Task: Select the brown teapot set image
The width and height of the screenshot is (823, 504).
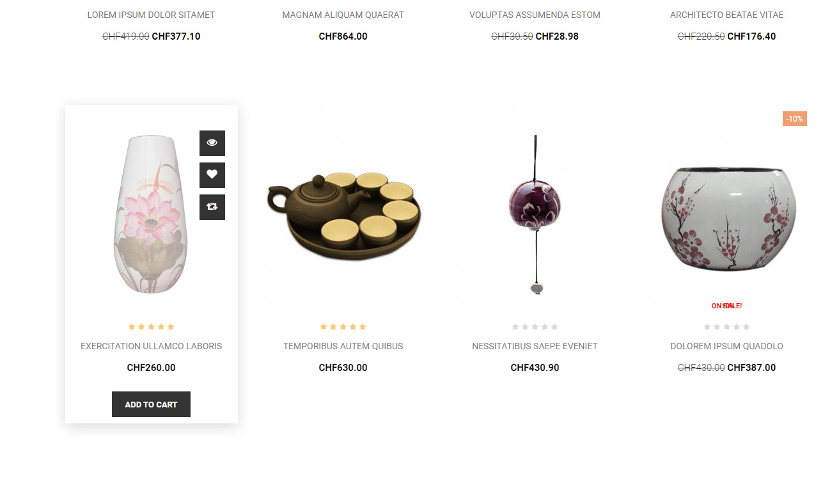Action: [343, 216]
